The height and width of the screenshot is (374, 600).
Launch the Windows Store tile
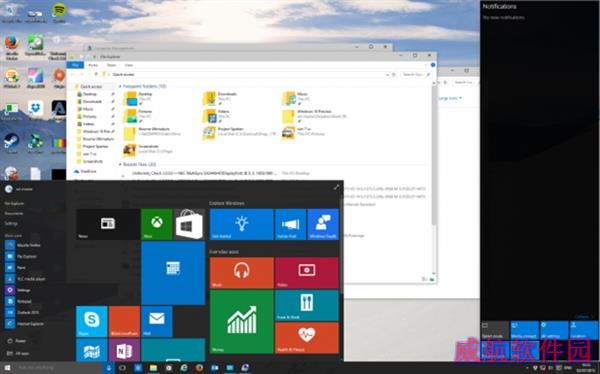pos(189,224)
